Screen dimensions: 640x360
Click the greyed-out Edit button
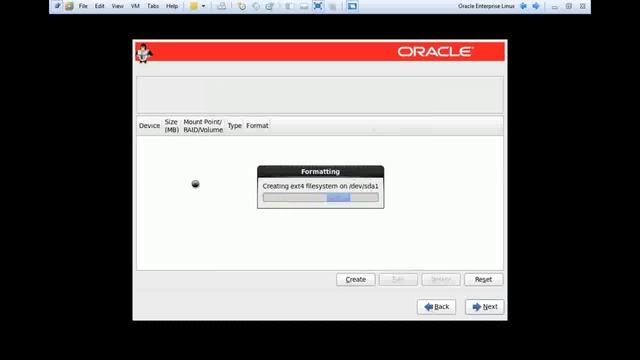[x=398, y=280]
